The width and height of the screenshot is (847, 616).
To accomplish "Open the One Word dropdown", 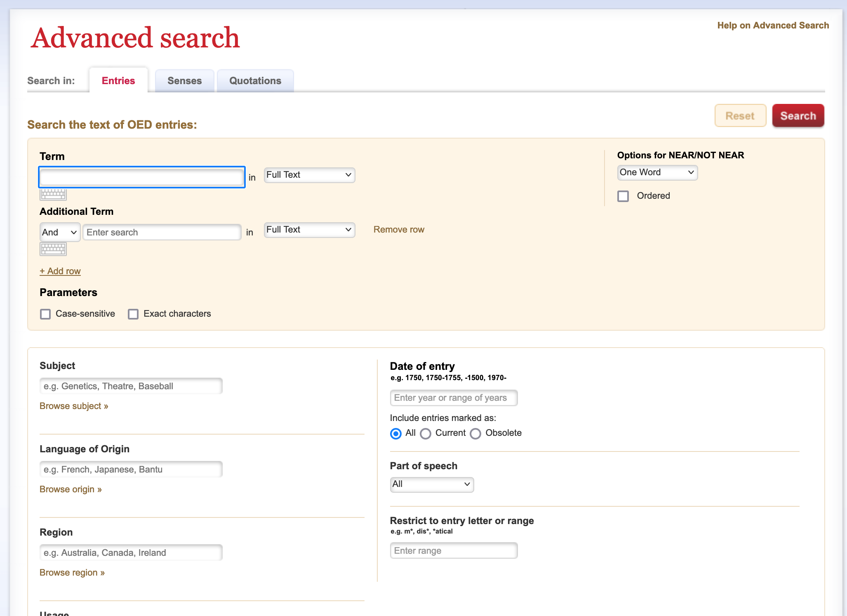I will tap(657, 172).
